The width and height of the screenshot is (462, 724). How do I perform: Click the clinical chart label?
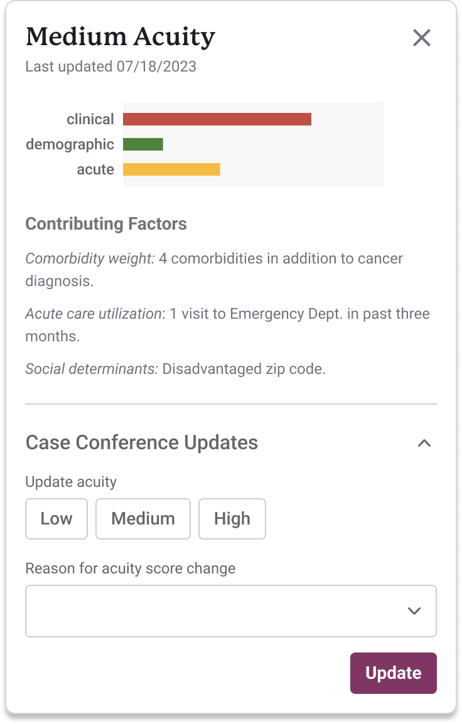pyautogui.click(x=90, y=119)
